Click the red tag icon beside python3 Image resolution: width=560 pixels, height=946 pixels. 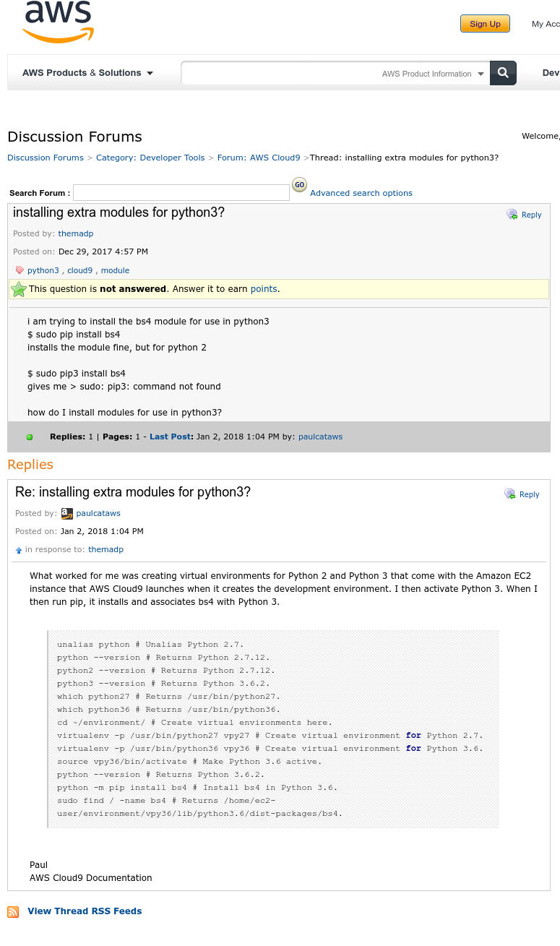[20, 271]
